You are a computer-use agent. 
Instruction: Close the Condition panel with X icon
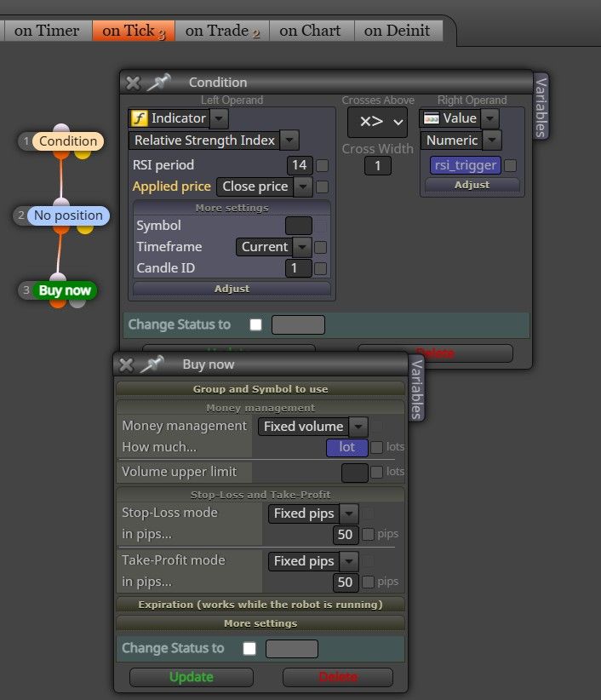click(133, 83)
